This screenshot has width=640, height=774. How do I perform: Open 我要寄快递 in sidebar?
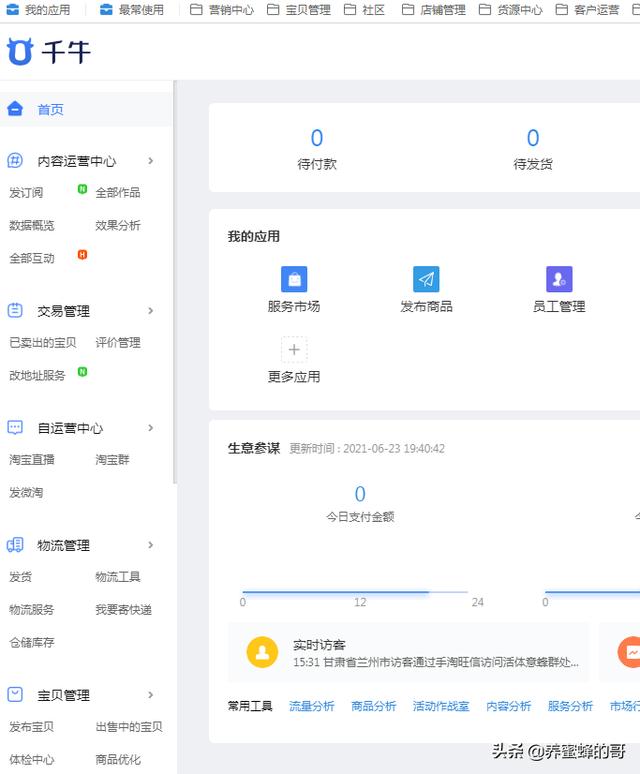point(123,610)
